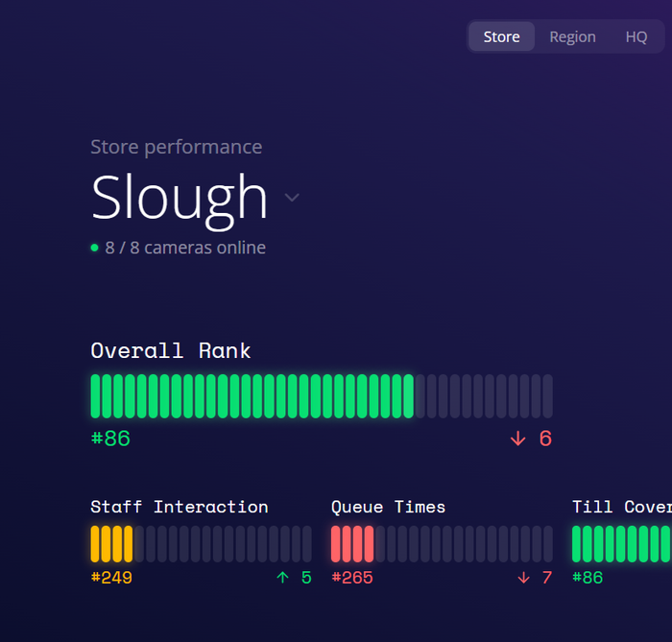
Task: Click the red down arrow beside 6
Action: pos(518,439)
